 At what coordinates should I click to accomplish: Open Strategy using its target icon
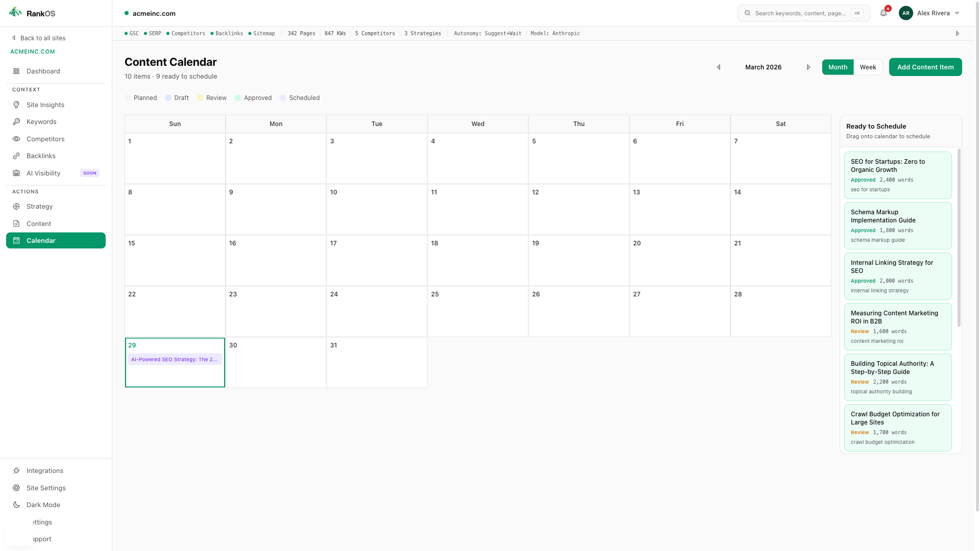pyautogui.click(x=17, y=206)
